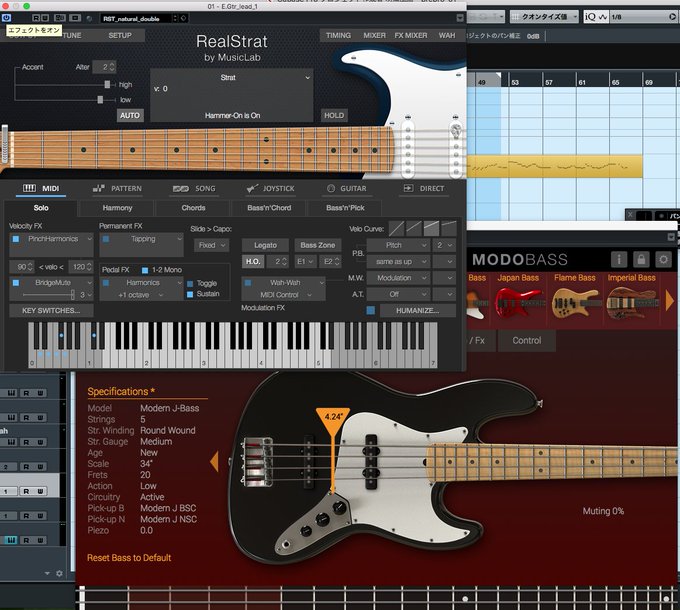Switch to the GUITAR tab
Image resolution: width=680 pixels, height=610 pixels.
point(347,189)
